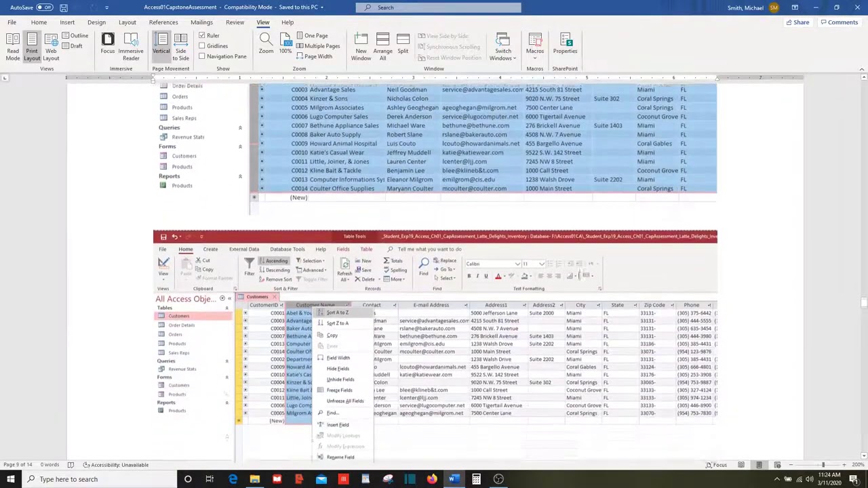Viewport: 868px width, 488px height.
Task: Switch to Read Mode view
Action: (x=12, y=46)
